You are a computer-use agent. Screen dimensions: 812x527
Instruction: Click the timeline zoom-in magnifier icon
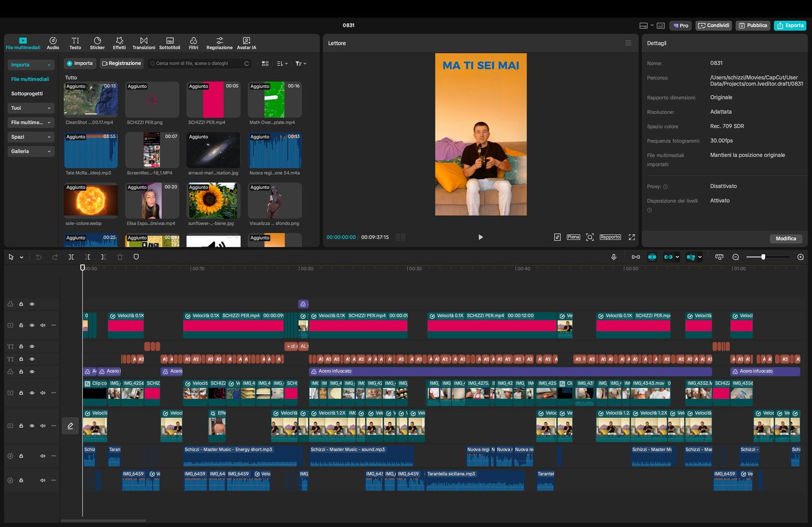tap(800, 257)
